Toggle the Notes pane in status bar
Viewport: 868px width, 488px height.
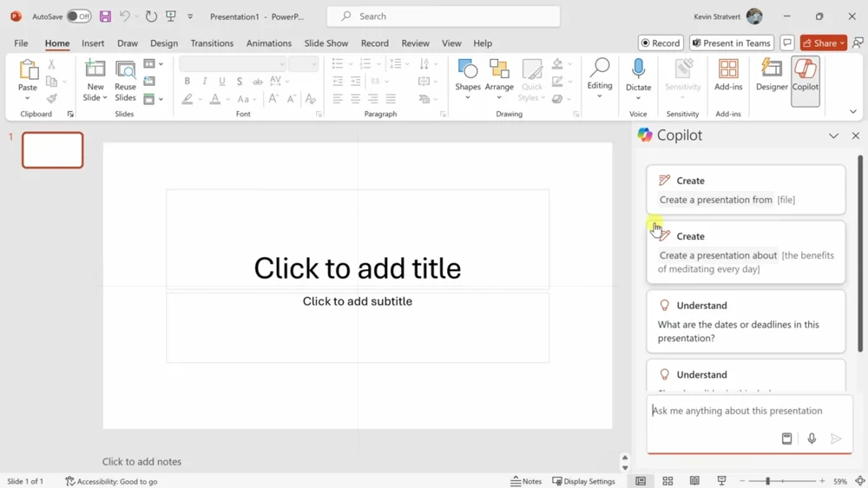[526, 481]
